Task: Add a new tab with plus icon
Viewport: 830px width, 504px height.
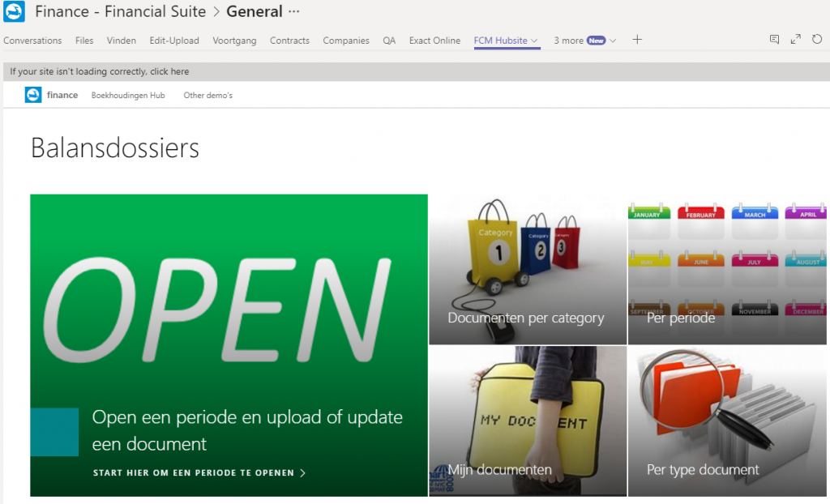Action: tap(637, 40)
